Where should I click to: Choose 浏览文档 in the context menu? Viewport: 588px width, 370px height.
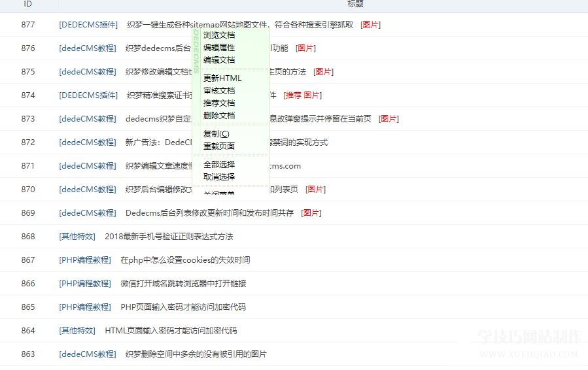tap(219, 35)
